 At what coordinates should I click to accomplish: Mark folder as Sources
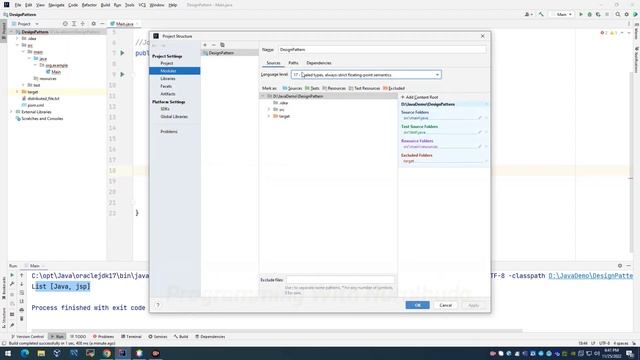[292, 88]
